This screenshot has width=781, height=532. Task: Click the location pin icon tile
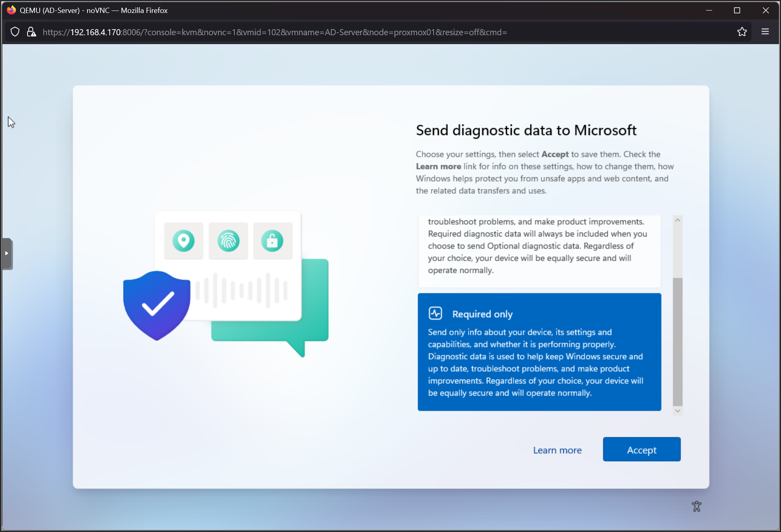[183, 241]
